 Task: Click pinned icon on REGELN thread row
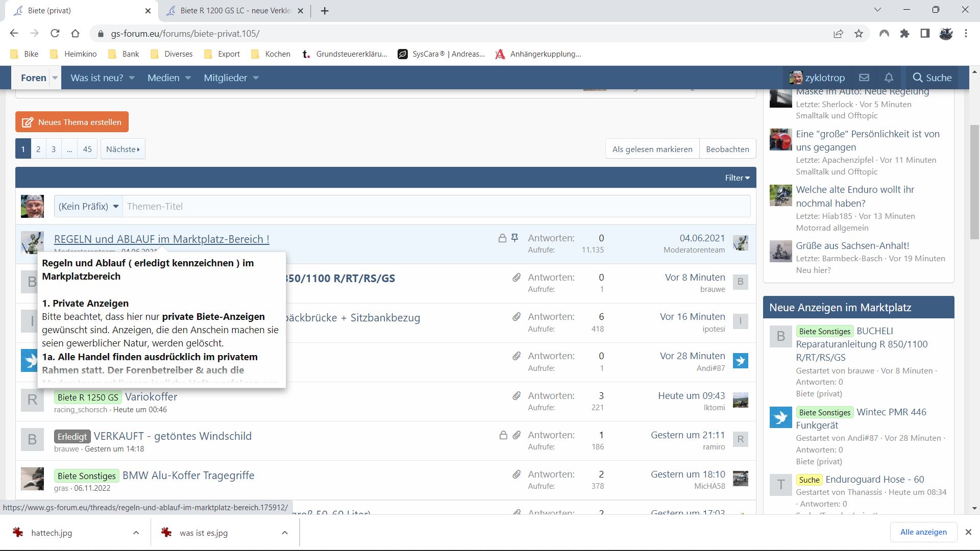coord(514,238)
